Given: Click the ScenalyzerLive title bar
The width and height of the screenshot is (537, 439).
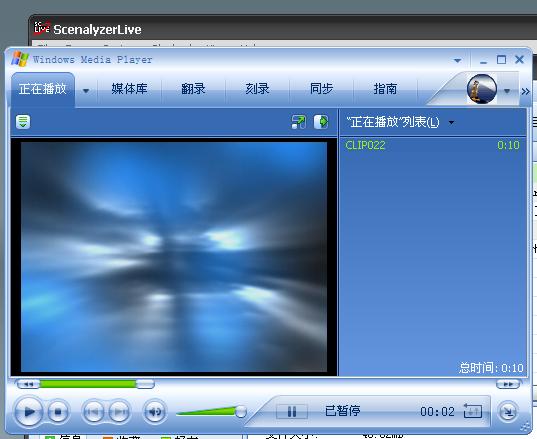Looking at the screenshot, I should pyautogui.click(x=283, y=29).
